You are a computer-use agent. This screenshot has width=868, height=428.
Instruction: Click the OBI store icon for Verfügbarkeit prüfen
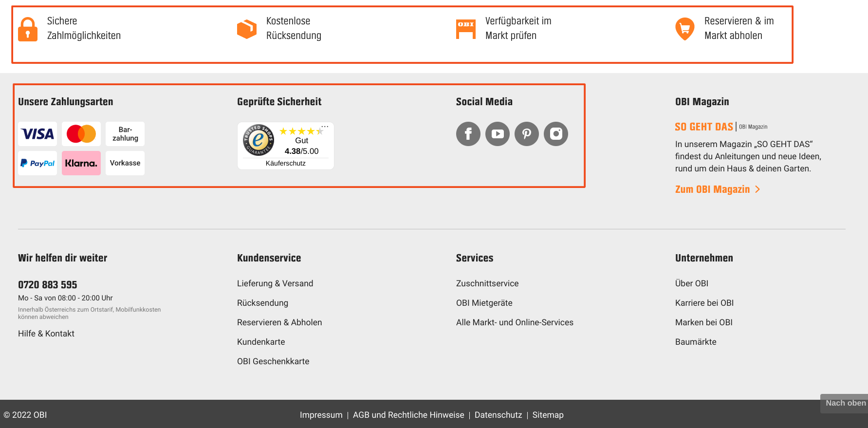[466, 29]
